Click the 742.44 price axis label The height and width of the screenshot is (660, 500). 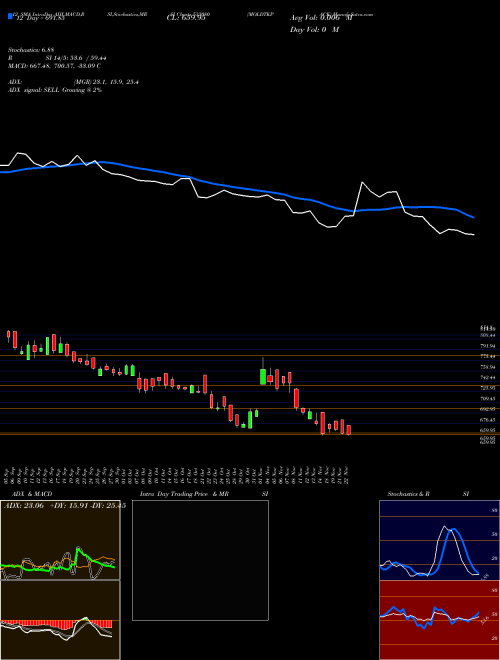pyautogui.click(x=487, y=378)
